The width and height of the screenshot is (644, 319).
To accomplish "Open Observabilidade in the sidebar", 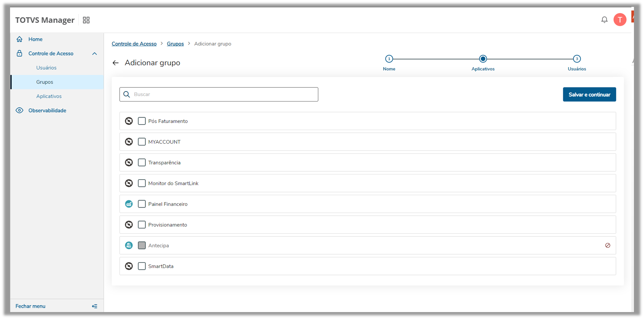I will pyautogui.click(x=47, y=111).
